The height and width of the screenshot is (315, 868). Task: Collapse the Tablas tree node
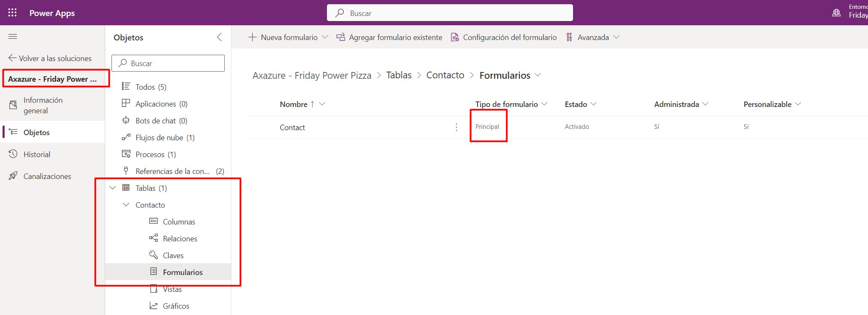coord(112,188)
